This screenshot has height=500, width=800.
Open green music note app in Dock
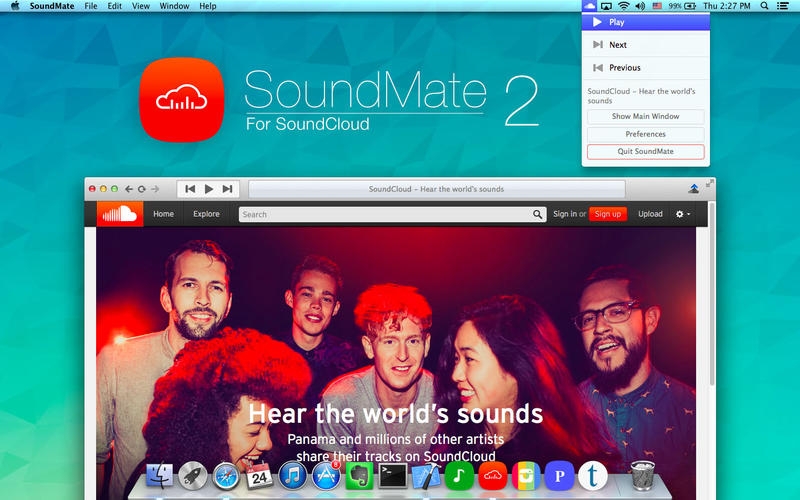point(459,476)
